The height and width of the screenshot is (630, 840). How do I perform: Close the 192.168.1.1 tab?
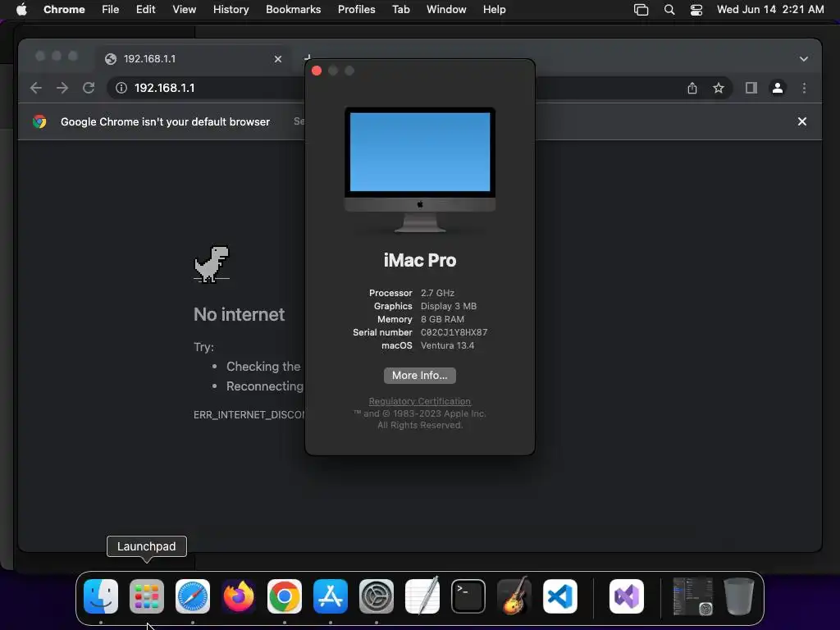(x=278, y=59)
